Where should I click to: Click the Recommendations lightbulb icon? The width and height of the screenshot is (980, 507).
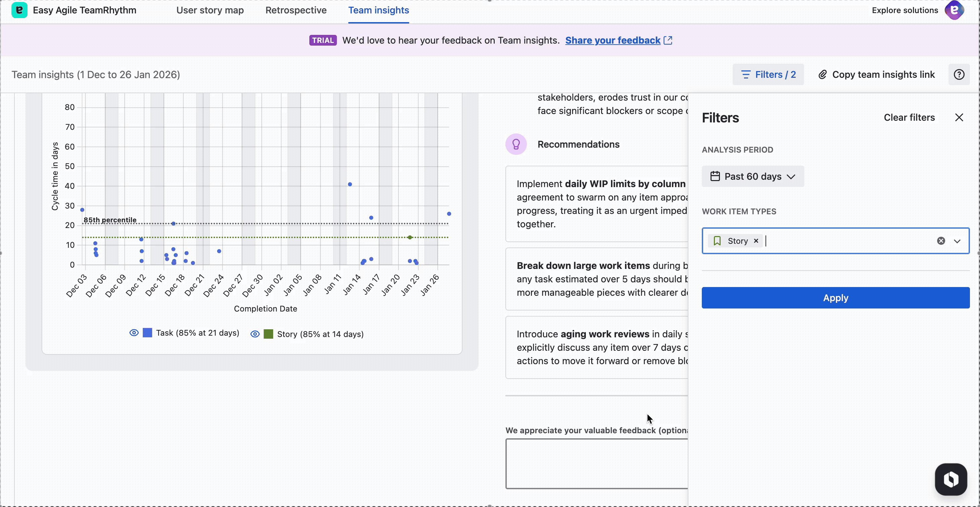[x=516, y=144]
